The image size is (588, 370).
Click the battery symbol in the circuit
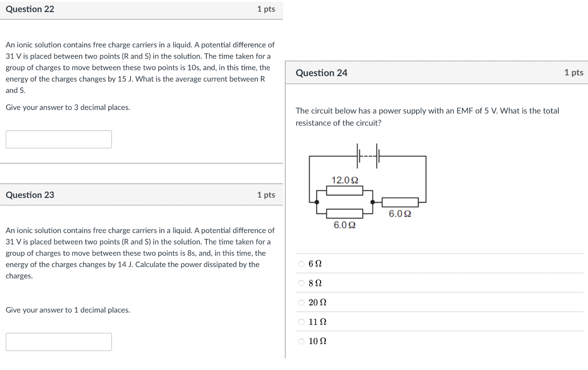pos(368,157)
